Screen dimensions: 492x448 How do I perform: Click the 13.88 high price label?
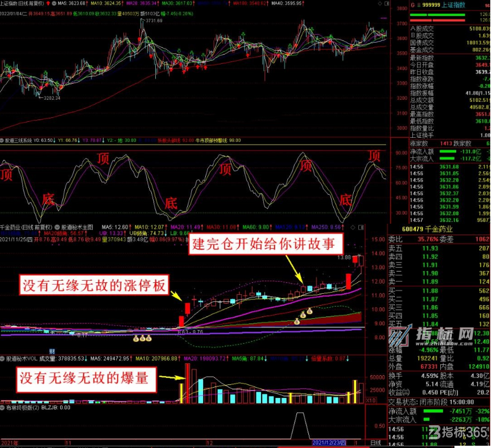point(344,257)
